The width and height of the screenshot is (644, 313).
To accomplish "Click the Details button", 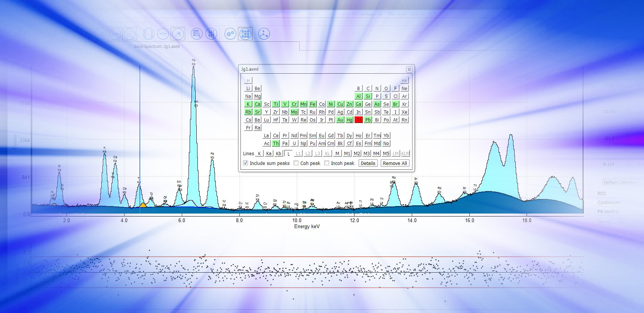I will pyautogui.click(x=368, y=163).
